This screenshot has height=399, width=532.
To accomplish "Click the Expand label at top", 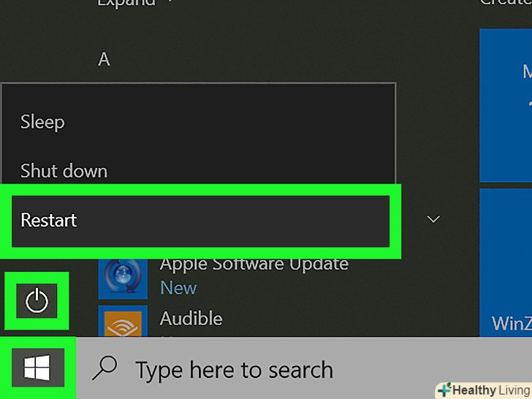I will (x=126, y=3).
